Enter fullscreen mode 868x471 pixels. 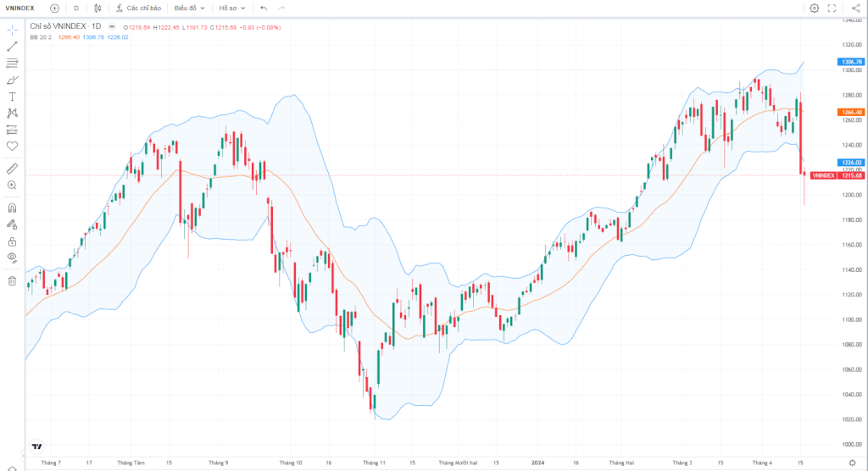pos(832,8)
